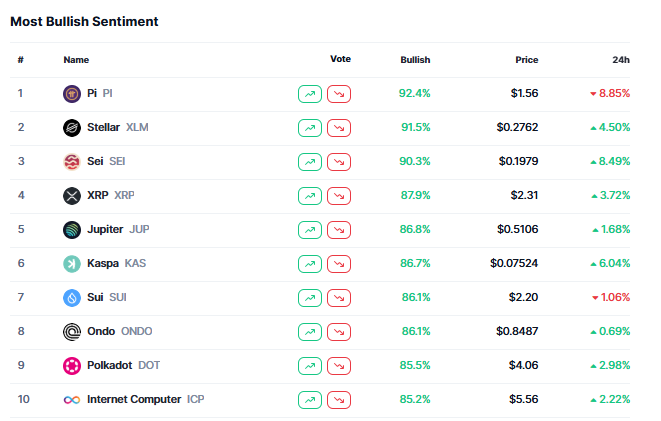Vote bullish on XRP

pyautogui.click(x=310, y=196)
